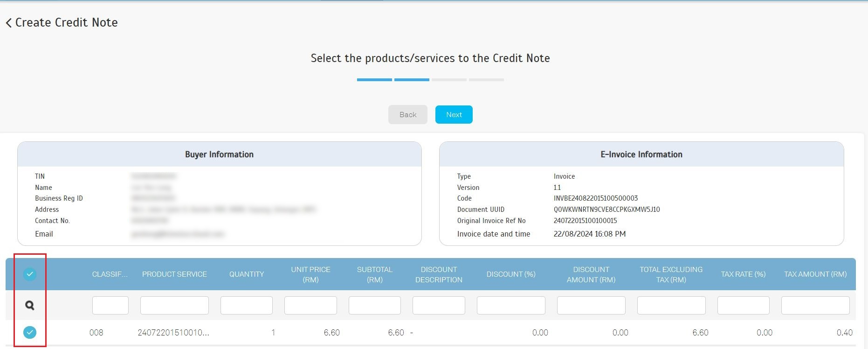Click the Tax Amount filter input
Screen dimensions: 868x349
pos(815,305)
